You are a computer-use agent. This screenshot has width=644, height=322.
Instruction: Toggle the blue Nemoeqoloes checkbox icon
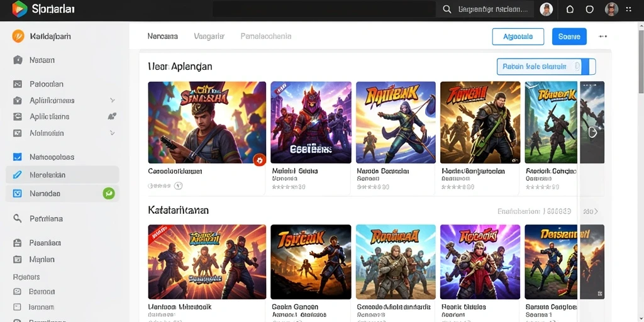tap(17, 157)
